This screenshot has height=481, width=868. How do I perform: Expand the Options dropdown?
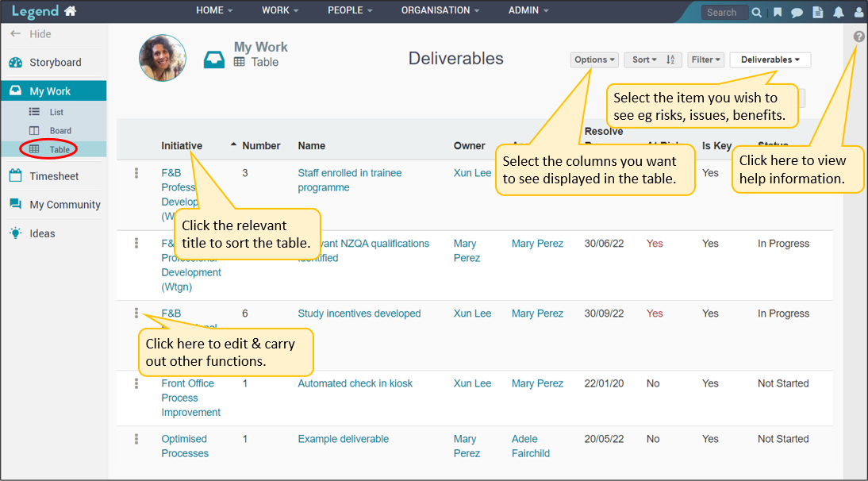coord(594,60)
